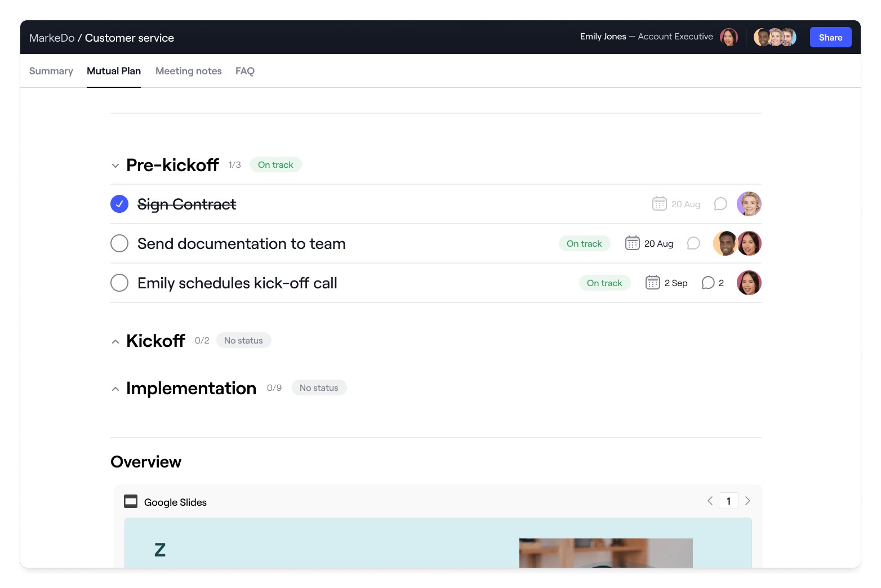Screen dimensions: 881x588
Task: Click the slide page number field
Action: [x=728, y=500]
